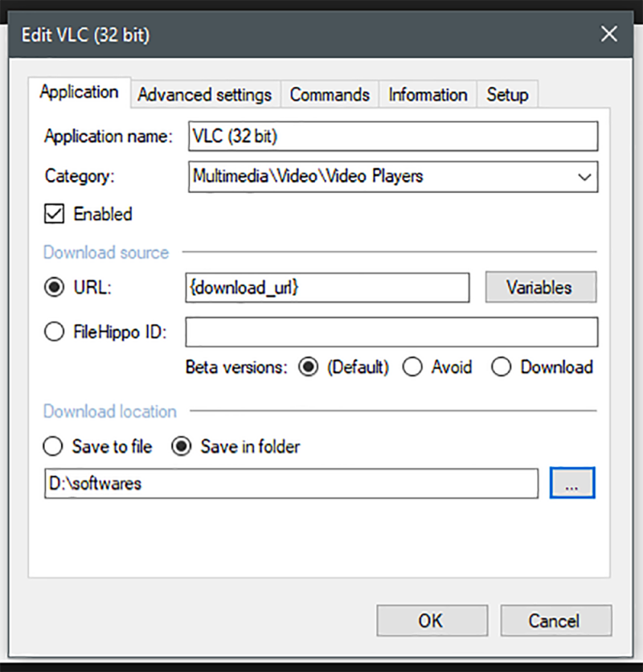This screenshot has height=672, width=643.
Task: Click the download URL input field
Action: 327,288
